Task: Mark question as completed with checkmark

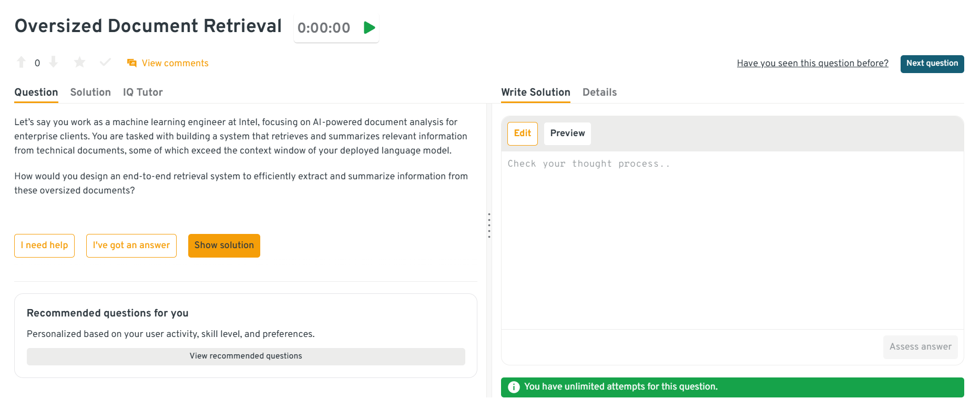Action: [x=105, y=63]
